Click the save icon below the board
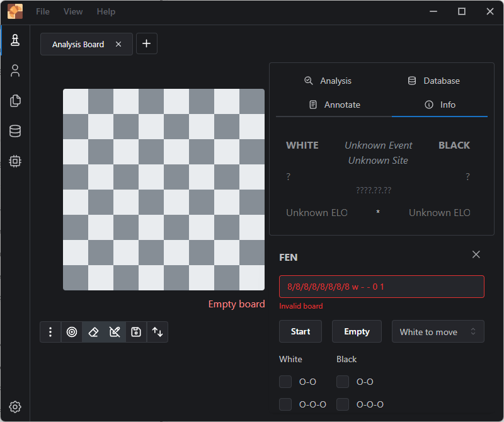 click(x=136, y=332)
